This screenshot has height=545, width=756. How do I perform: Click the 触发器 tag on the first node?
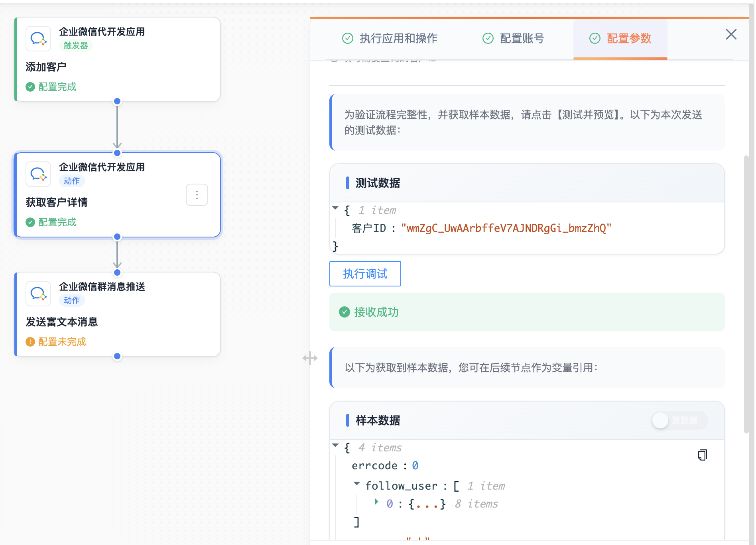(76, 45)
